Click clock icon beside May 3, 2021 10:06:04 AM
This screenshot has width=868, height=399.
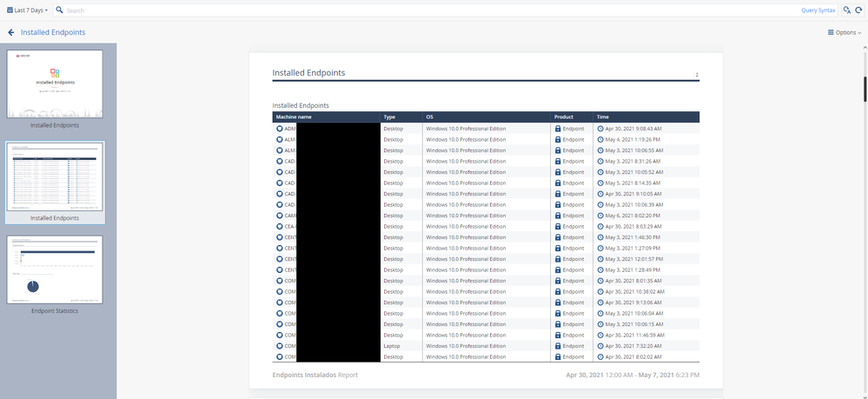coord(600,313)
